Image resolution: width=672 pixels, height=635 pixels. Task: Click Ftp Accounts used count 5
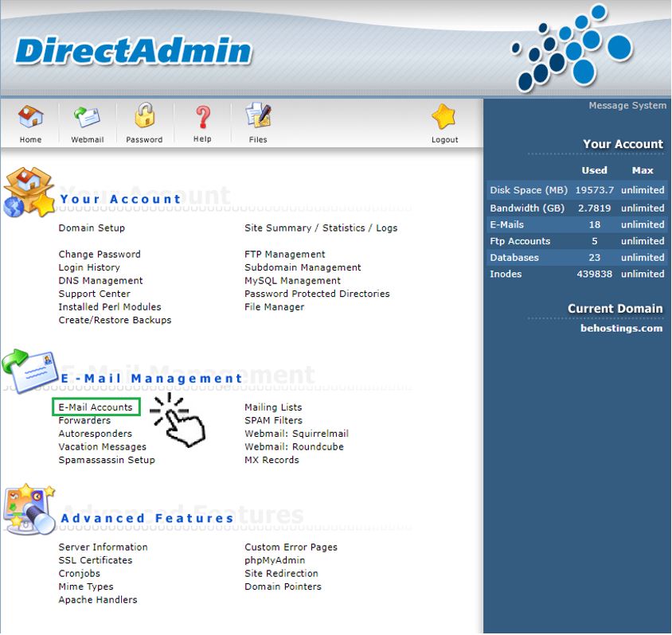pos(595,241)
